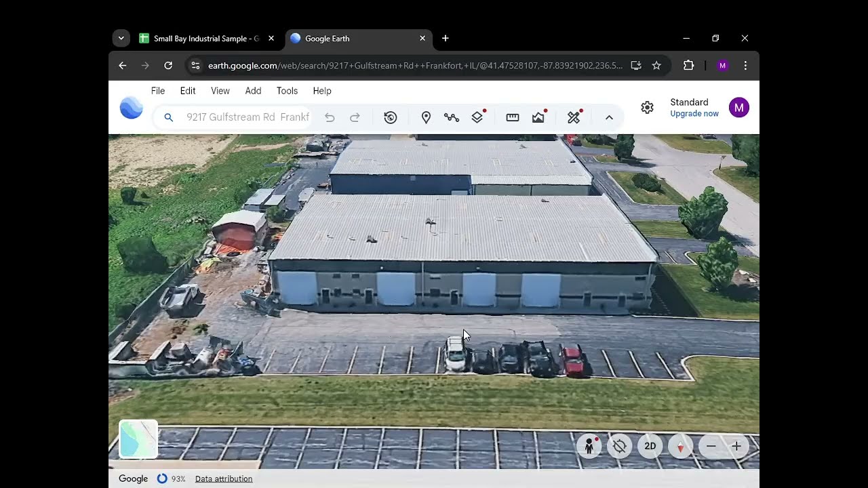Viewport: 868px width, 488px height.
Task: Click the install app icon in address bar
Action: point(636,66)
